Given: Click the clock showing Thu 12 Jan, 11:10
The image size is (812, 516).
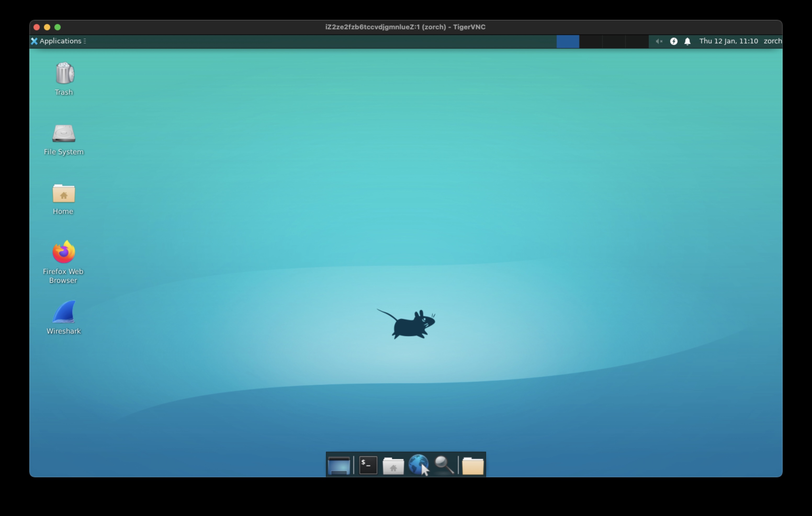Looking at the screenshot, I should coord(728,41).
